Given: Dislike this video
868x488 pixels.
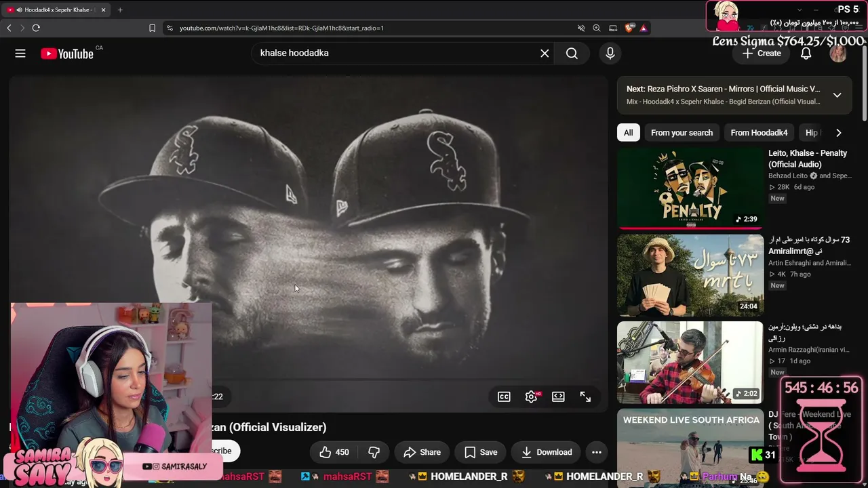Looking at the screenshot, I should tap(374, 452).
